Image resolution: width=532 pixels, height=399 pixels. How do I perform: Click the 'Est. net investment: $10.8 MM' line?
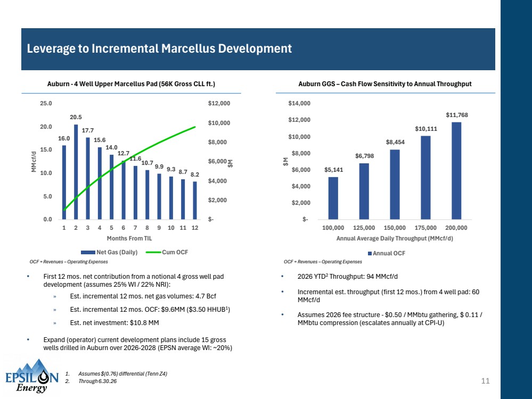114,323
